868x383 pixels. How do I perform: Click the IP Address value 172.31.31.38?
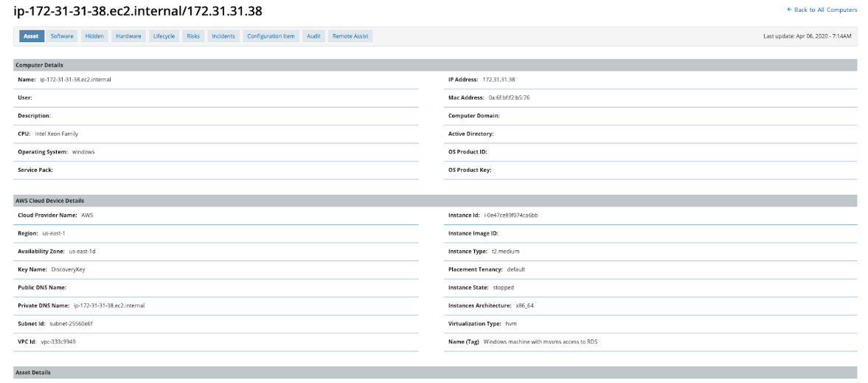[x=499, y=79]
